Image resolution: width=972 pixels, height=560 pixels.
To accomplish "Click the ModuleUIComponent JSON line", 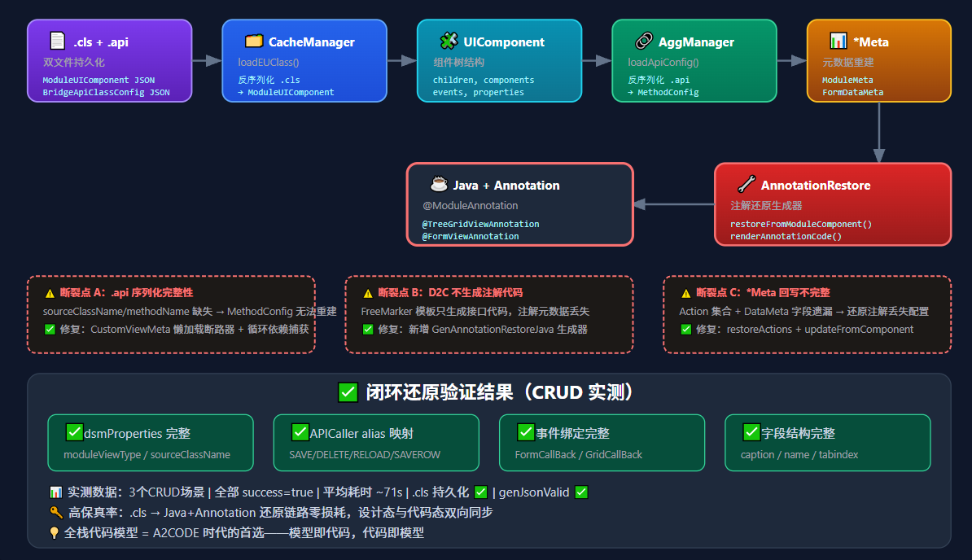I will point(99,80).
